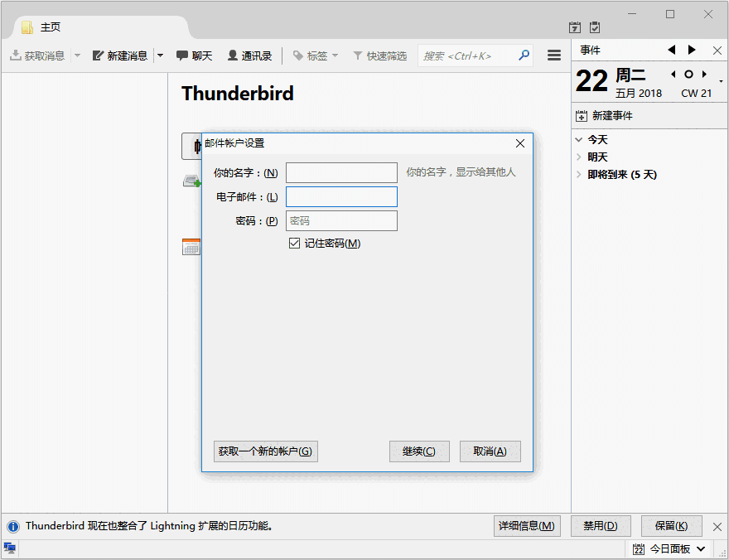打开右上角的汉堡应用菜单
The image size is (729, 560).
tap(553, 55)
